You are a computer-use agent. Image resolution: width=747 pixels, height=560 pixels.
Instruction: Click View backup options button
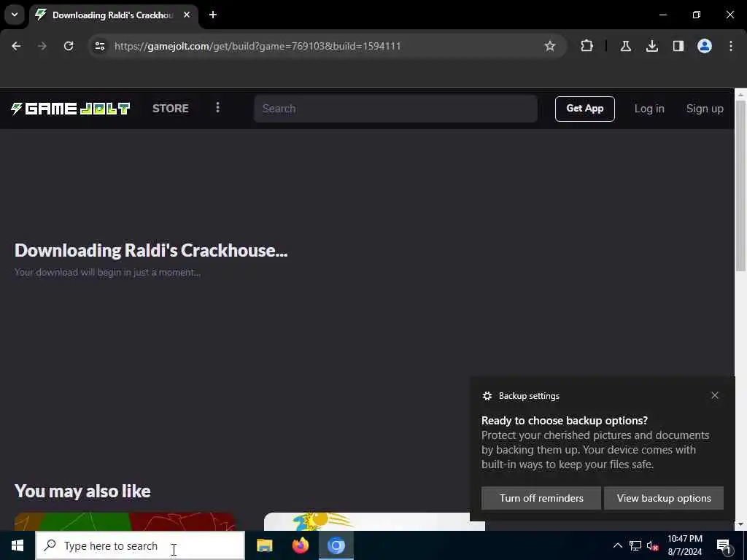click(x=664, y=498)
